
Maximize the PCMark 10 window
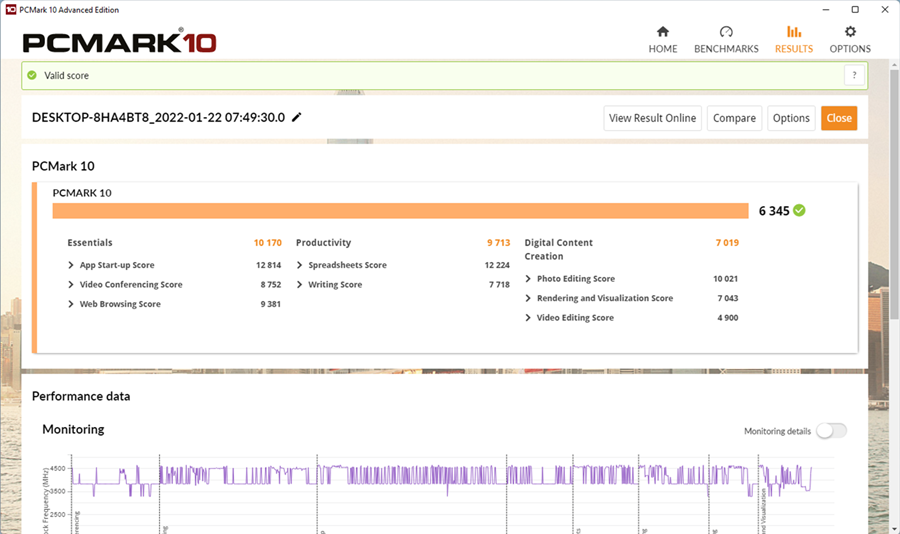pyautogui.click(x=855, y=10)
